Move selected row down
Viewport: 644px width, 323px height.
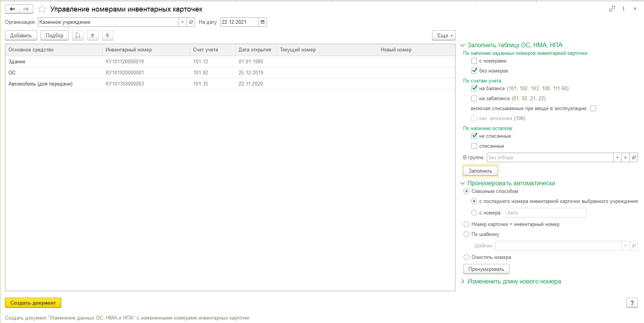click(108, 36)
